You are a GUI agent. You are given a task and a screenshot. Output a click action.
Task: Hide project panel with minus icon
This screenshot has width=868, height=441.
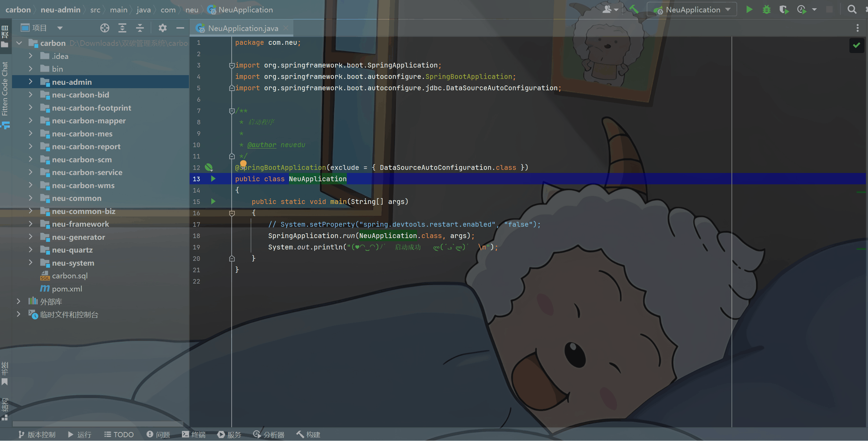[180, 28]
